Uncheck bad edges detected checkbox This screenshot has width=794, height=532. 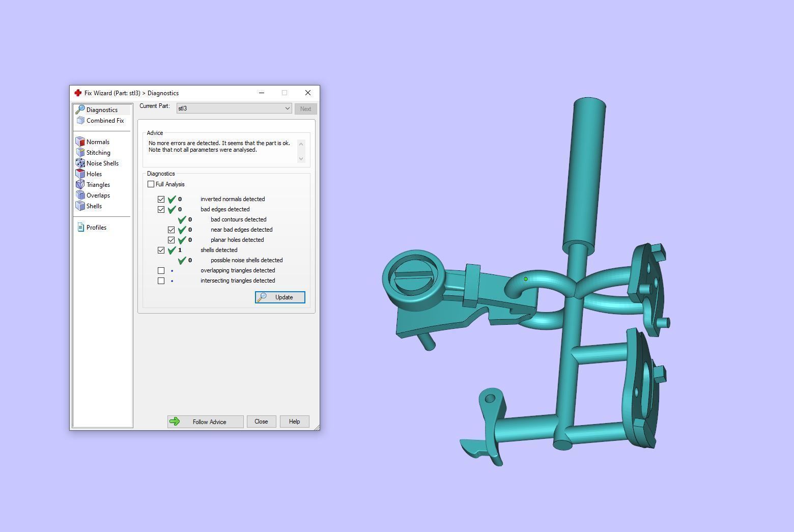pos(161,209)
